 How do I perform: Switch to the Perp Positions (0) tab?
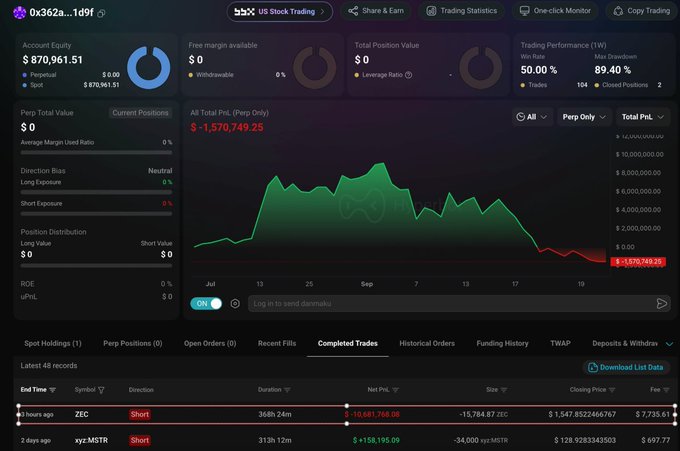[133, 343]
